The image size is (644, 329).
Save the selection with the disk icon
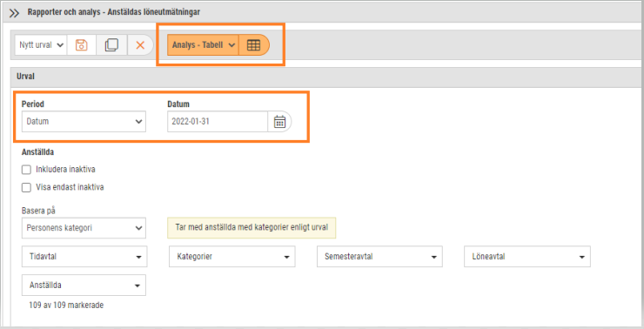[81, 44]
